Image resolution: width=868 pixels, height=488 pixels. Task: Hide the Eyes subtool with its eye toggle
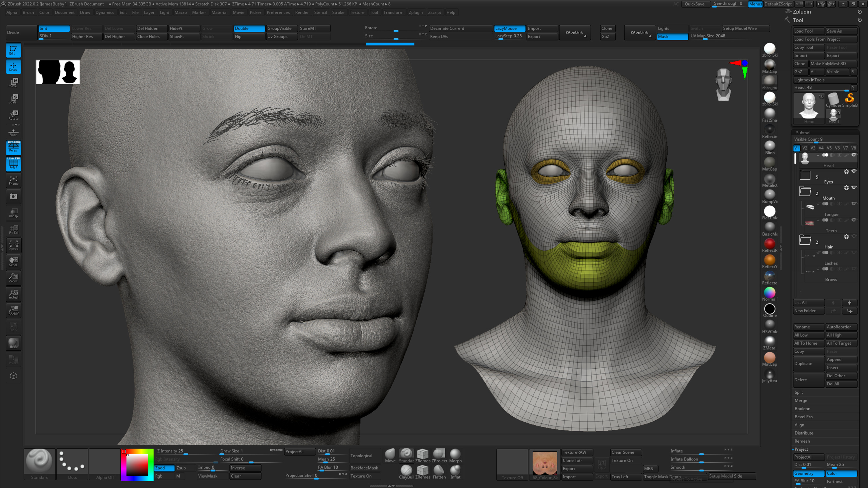point(854,171)
